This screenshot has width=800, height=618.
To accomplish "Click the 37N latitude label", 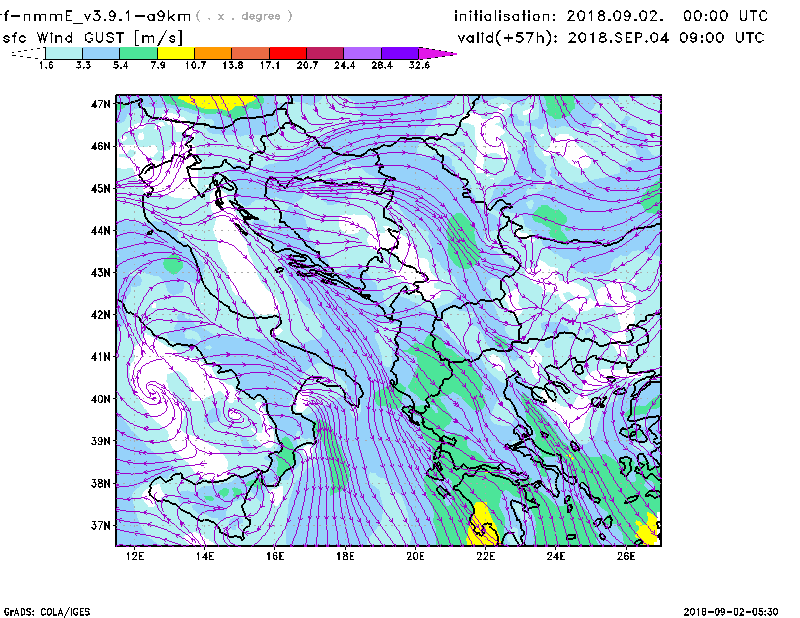I will click(101, 525).
